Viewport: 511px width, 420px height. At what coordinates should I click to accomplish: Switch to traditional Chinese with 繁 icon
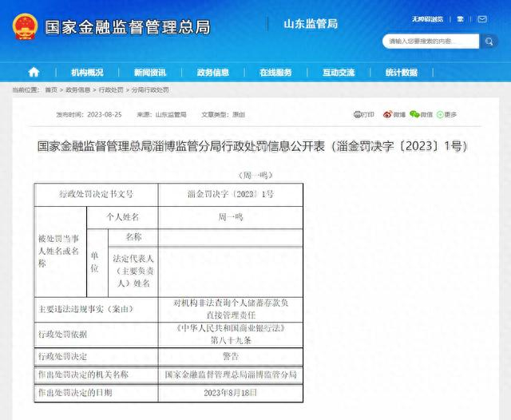pos(460,19)
